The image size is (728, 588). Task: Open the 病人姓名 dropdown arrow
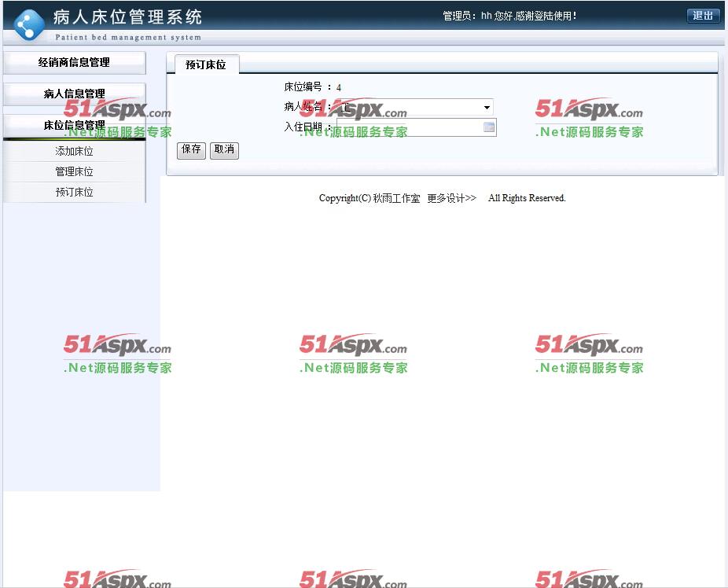487,108
